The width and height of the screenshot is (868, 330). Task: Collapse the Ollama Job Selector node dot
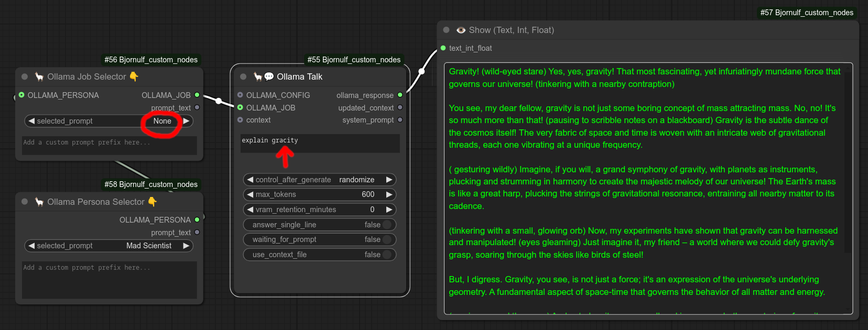click(x=25, y=76)
